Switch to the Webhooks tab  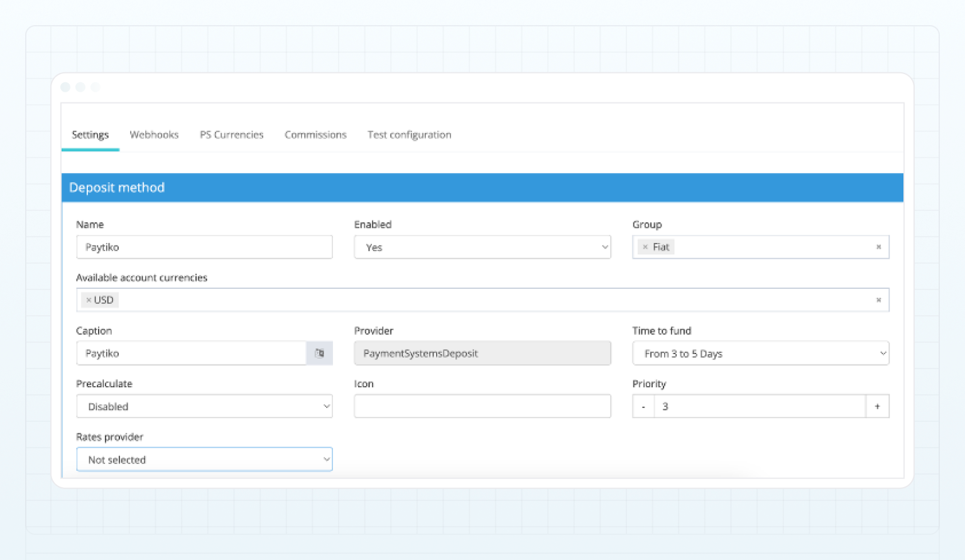[x=154, y=135]
